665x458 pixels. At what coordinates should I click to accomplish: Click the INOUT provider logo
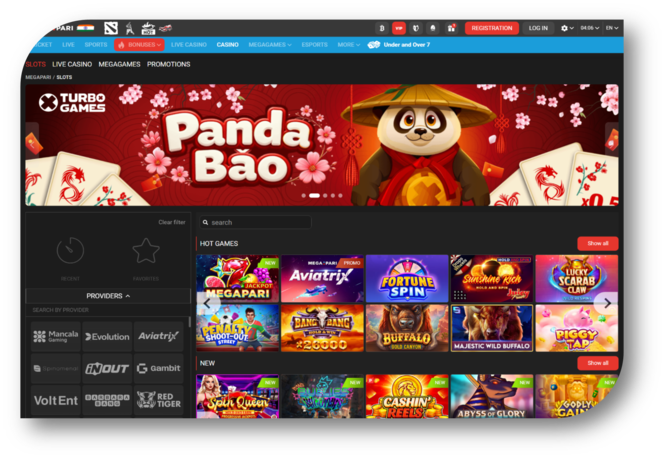pyautogui.click(x=107, y=368)
